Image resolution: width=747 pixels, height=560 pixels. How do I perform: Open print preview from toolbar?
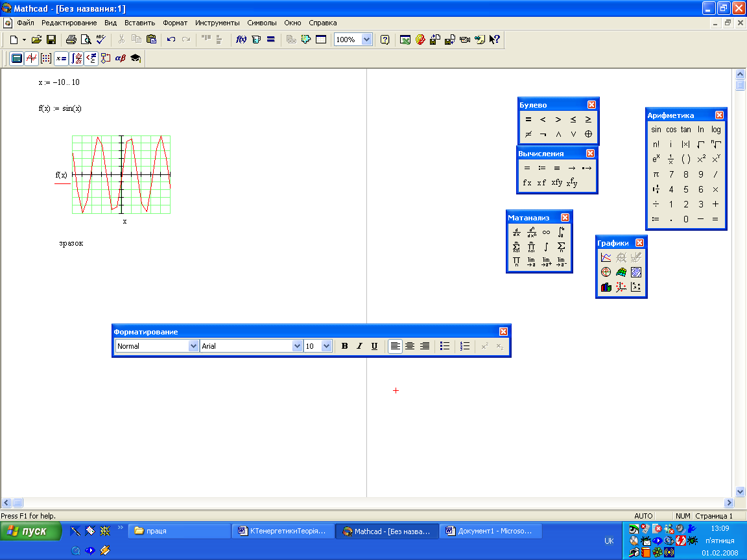tap(86, 40)
